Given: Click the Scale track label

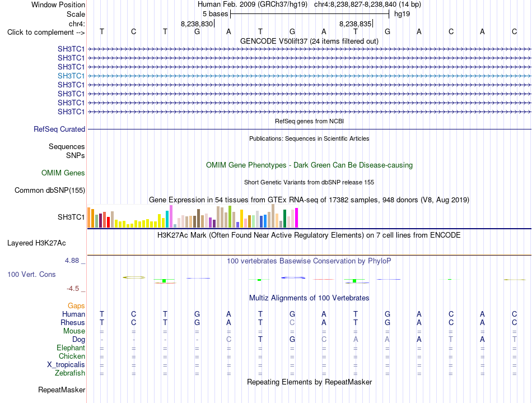Looking at the screenshot, I should click(x=76, y=14).
